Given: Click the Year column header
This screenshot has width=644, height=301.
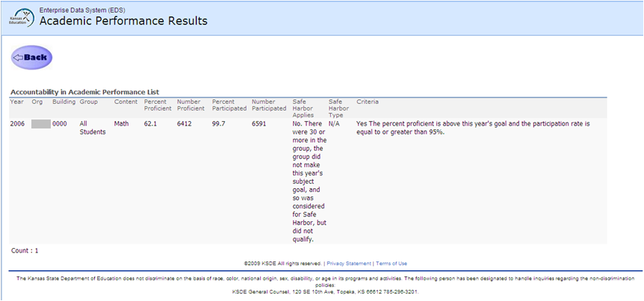Looking at the screenshot, I should pyautogui.click(x=16, y=102).
